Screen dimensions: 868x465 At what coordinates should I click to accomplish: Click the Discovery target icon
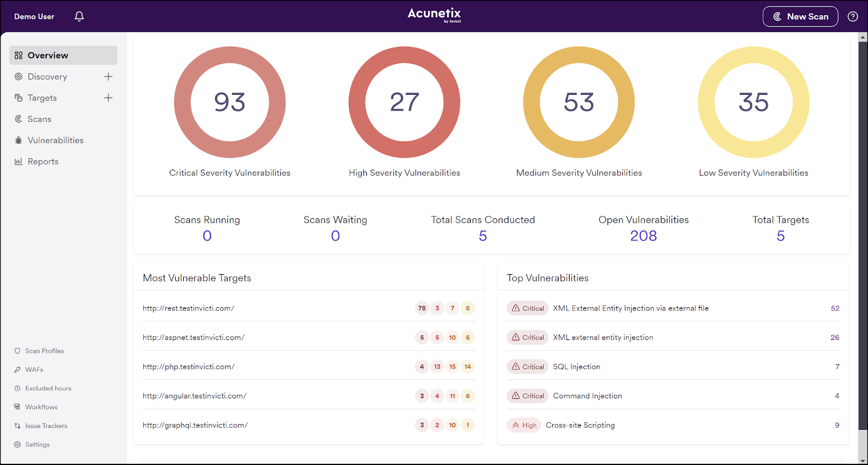18,76
